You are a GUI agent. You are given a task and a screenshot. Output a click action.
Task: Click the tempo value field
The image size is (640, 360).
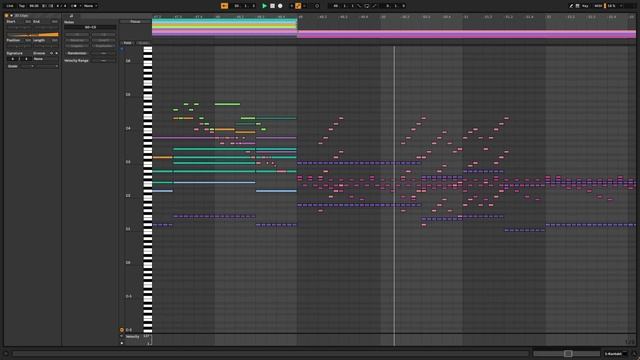34,6
